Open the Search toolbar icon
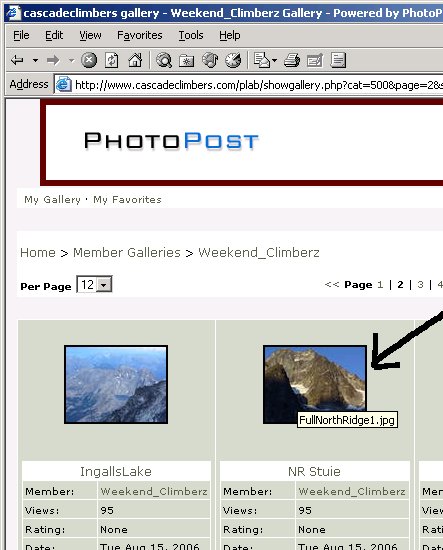The width and height of the screenshot is (443, 550). [x=164, y=60]
